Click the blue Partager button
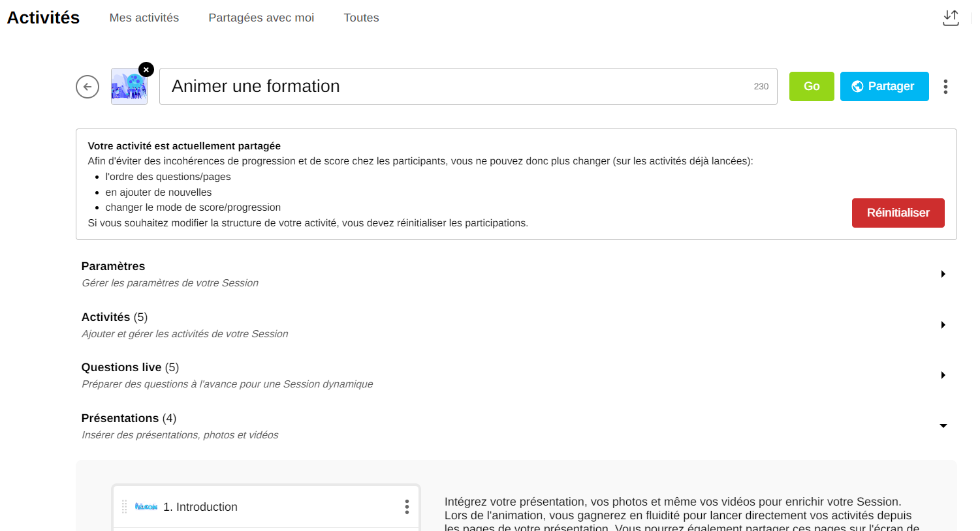This screenshot has width=980, height=531. pos(884,86)
